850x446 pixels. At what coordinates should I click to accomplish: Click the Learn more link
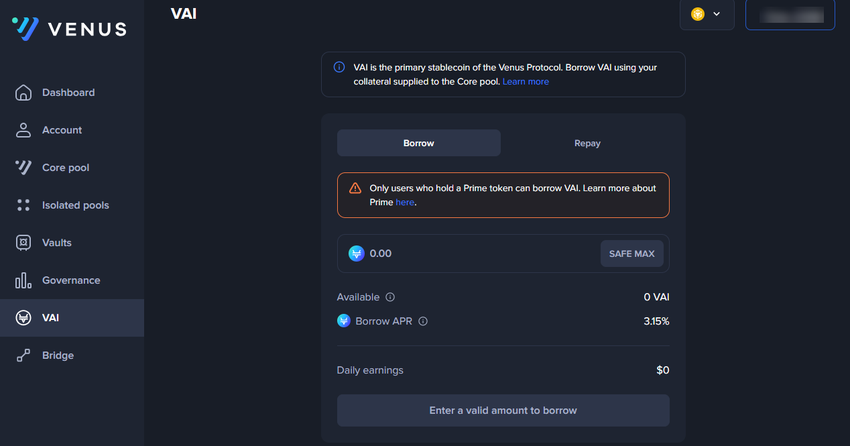coord(525,82)
